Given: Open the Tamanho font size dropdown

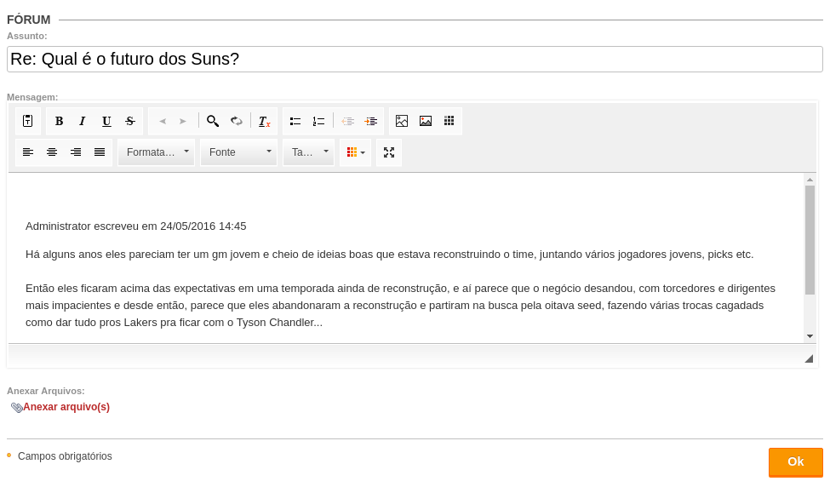Looking at the screenshot, I should click(x=309, y=152).
